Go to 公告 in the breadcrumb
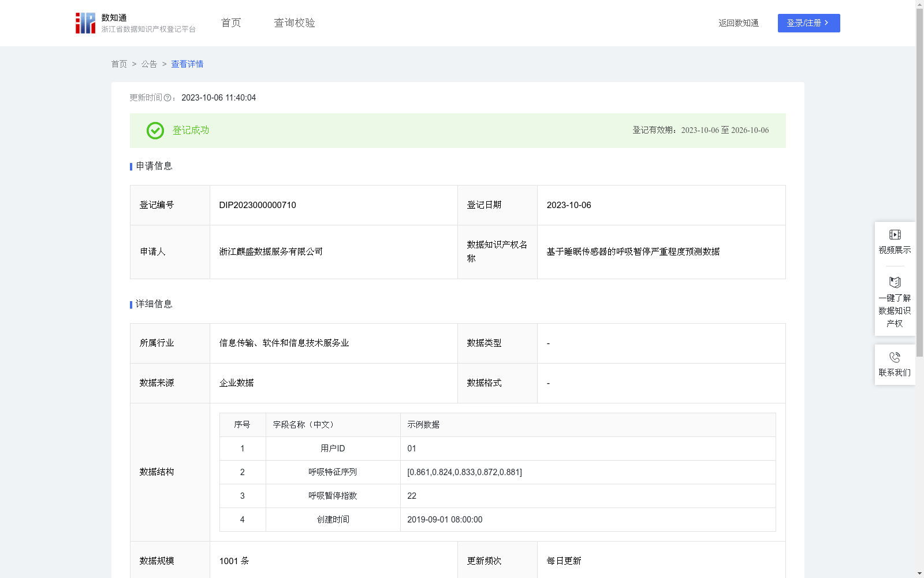This screenshot has height=578, width=924. pyautogui.click(x=149, y=64)
